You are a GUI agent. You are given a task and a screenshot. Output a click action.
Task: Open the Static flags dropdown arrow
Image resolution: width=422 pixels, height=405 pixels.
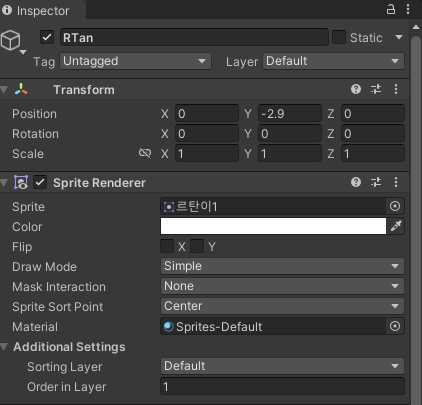399,37
